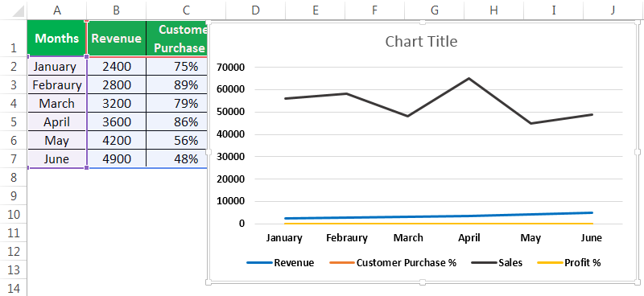Click cell containing January
The width and height of the screenshot is (644, 296).
click(57, 66)
